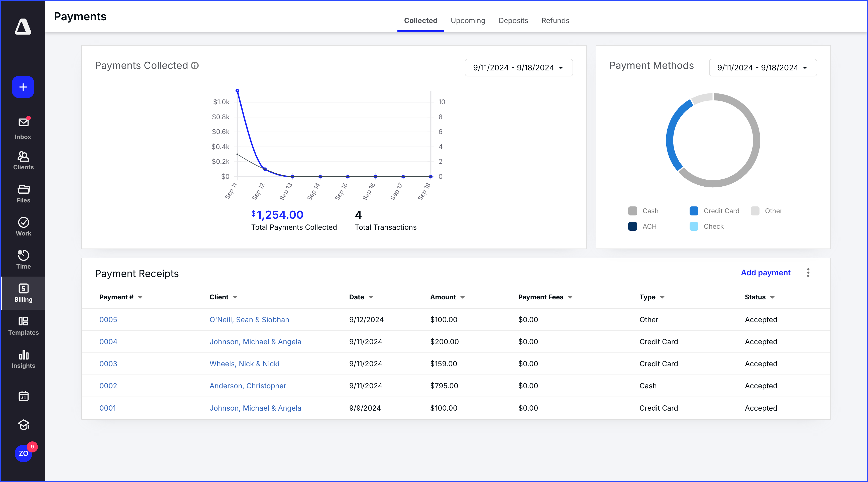
Task: Click the info icon beside Payments Collected
Action: pyautogui.click(x=195, y=66)
